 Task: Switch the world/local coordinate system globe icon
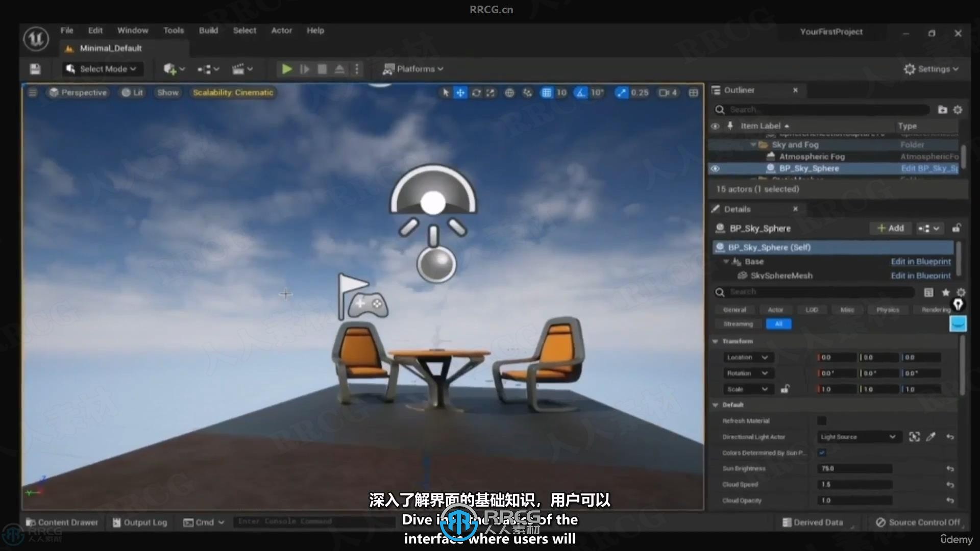pos(509,92)
